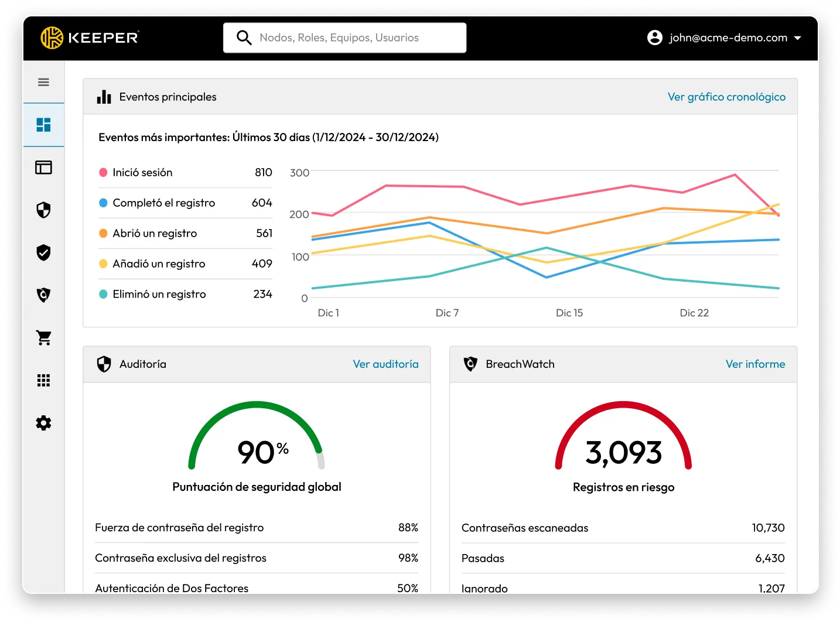The width and height of the screenshot is (840, 622).
Task: Open the dashboard grid icon in sidebar
Action: point(43,125)
